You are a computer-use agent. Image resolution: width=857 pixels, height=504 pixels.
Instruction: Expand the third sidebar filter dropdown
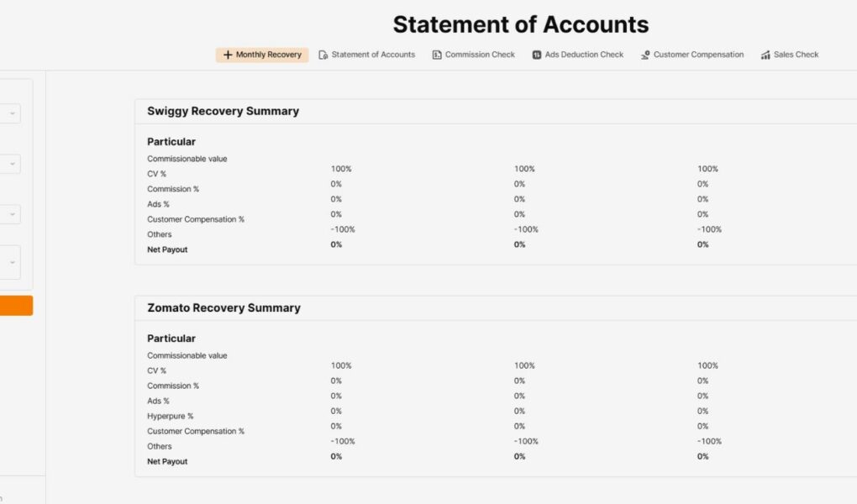coord(12,214)
